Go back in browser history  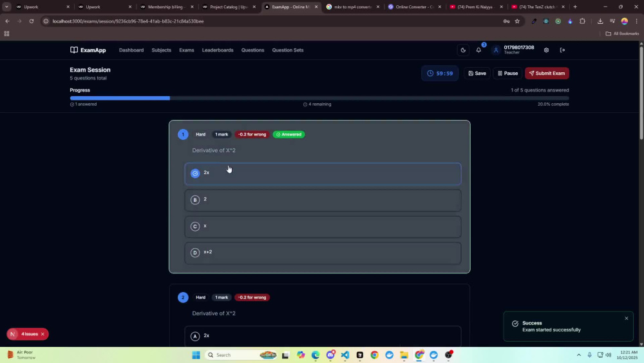7,21
